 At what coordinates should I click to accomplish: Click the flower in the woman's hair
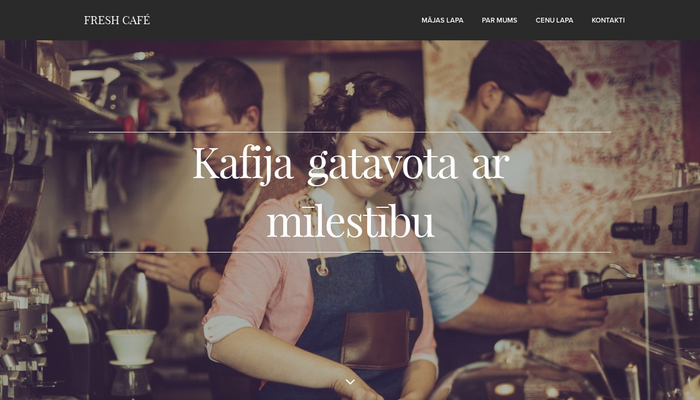pyautogui.click(x=350, y=89)
